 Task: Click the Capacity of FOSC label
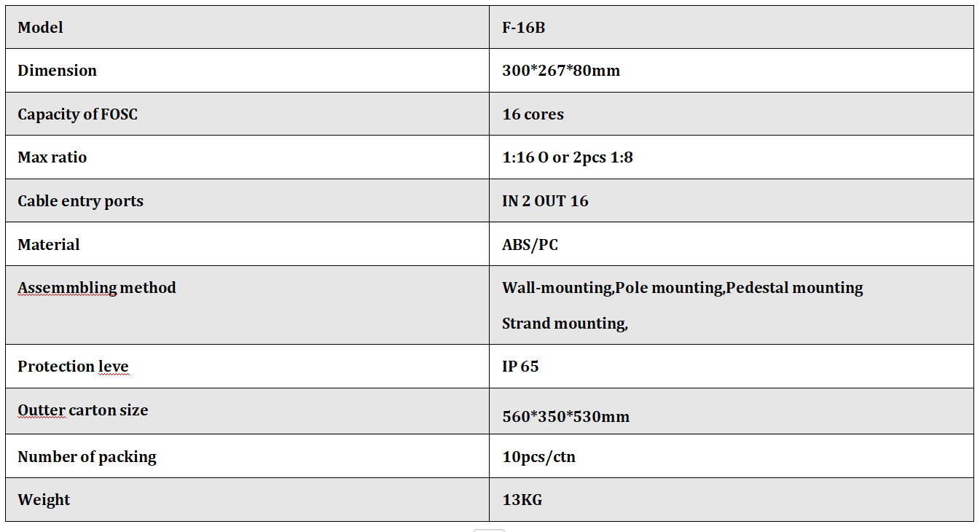tap(77, 114)
